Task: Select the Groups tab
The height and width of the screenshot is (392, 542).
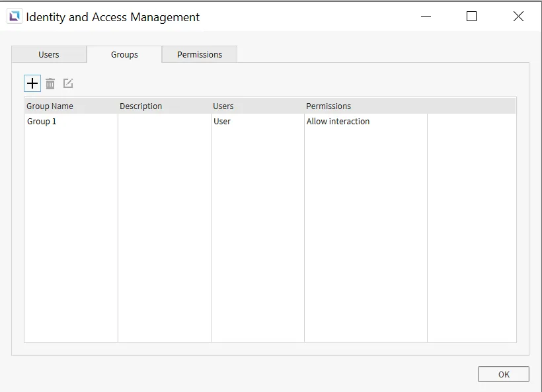Action: click(x=124, y=55)
